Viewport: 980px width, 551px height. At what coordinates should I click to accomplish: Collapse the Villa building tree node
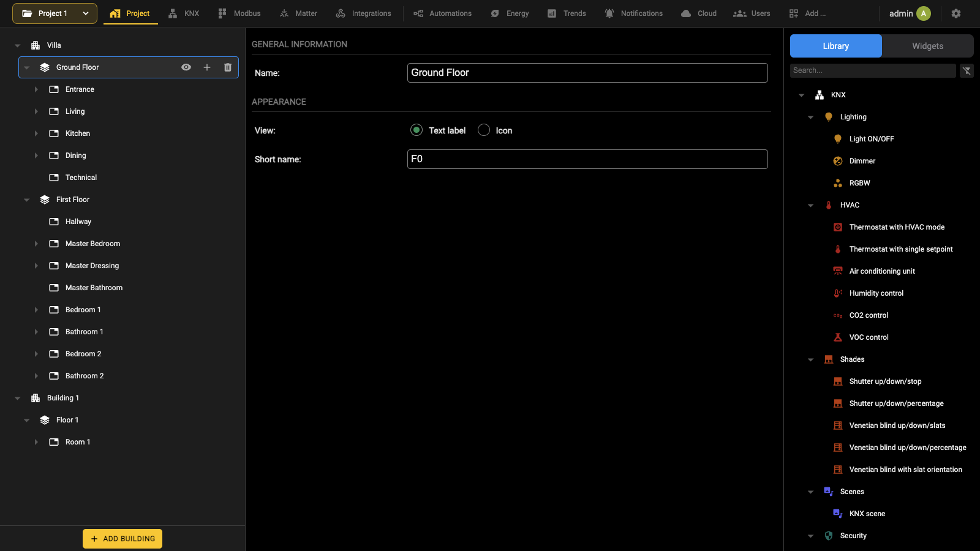[18, 45]
